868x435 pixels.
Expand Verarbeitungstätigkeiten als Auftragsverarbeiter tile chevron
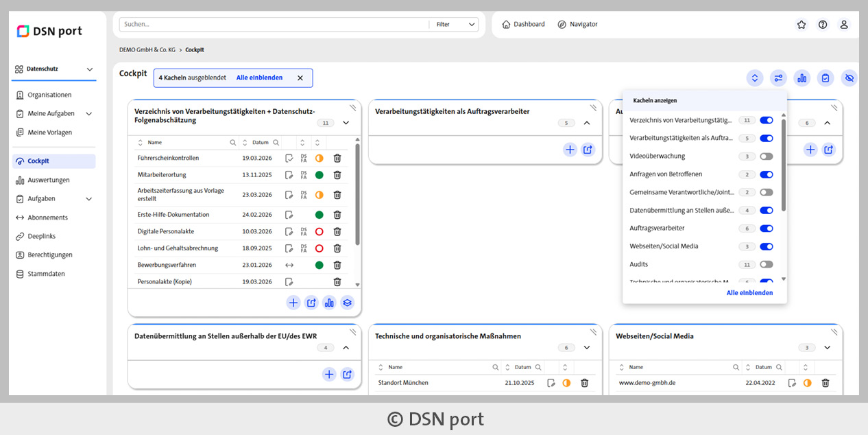pos(587,123)
